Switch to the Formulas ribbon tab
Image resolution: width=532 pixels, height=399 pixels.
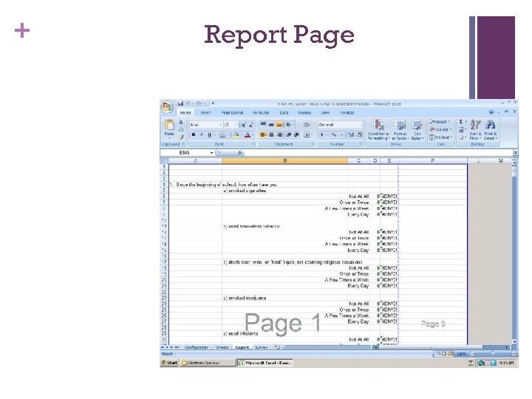pyautogui.click(x=261, y=112)
